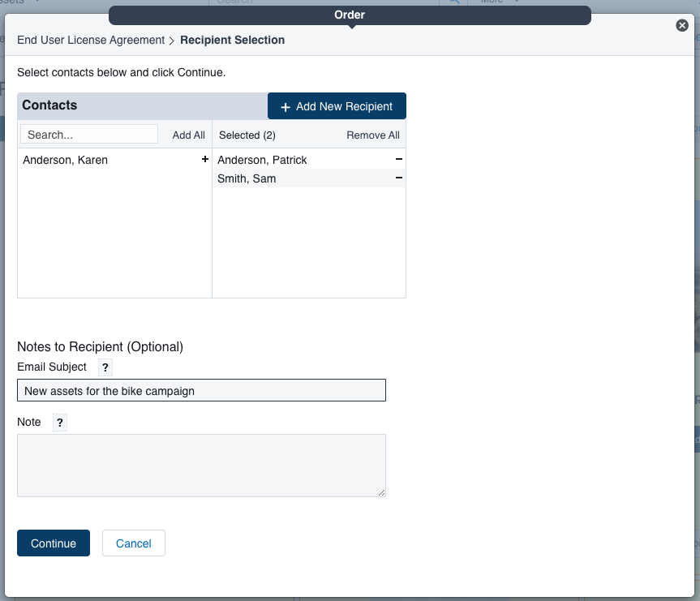This screenshot has height=601, width=700.
Task: Edit the Email Subject field
Action: click(x=201, y=391)
